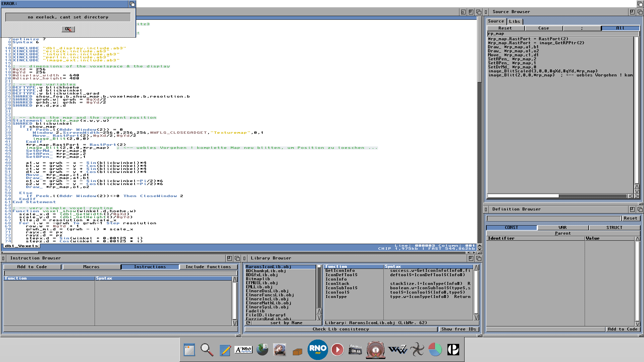Switch to Include functions tab
This screenshot has width=644, height=362.
208,267
